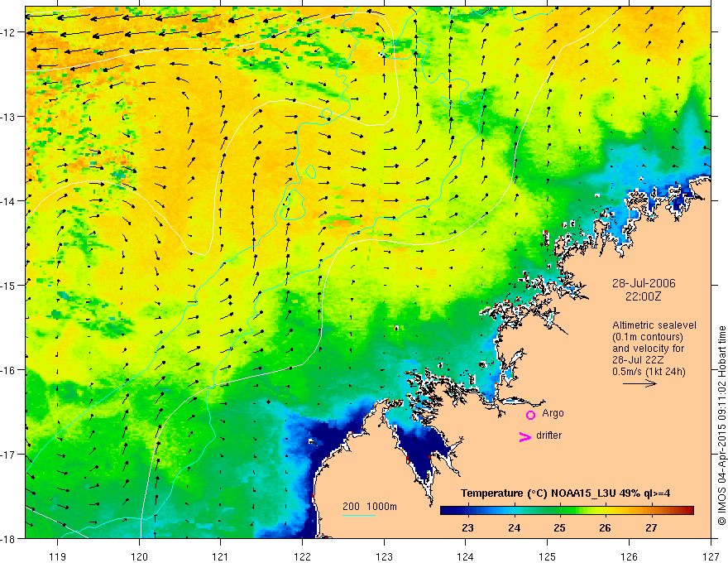This screenshot has height=563, width=728.
Task: Click the latitude axis label -15
Action: tap(9, 285)
